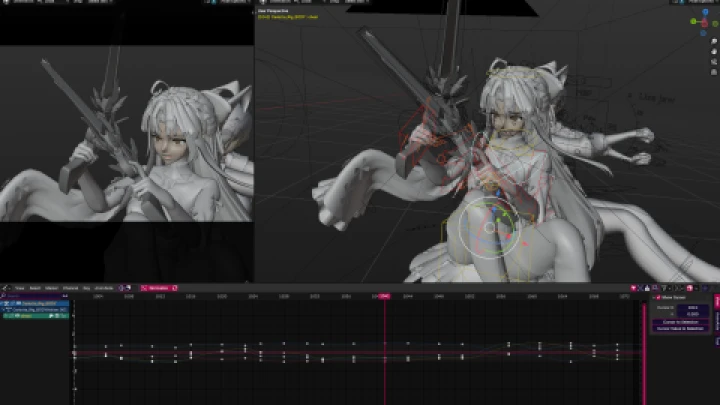Click the white rotation gizmo circle on the model
Viewport: 720px width, 405px height.
pyautogui.click(x=489, y=228)
